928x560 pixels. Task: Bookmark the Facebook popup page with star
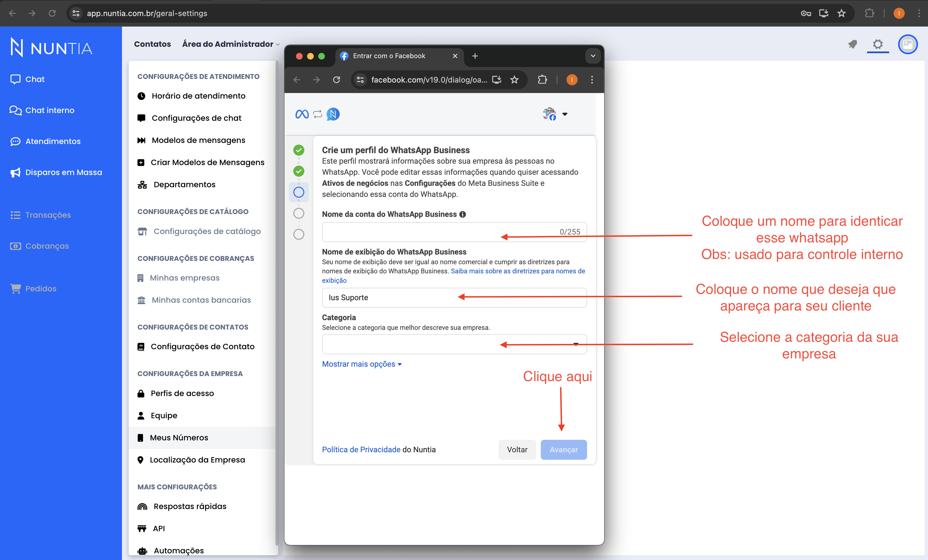514,80
